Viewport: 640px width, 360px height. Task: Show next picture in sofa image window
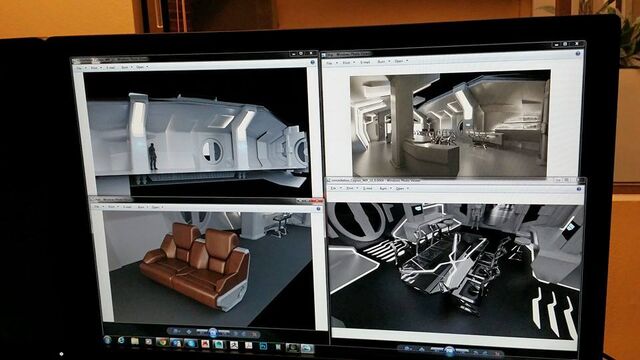click(x=225, y=333)
